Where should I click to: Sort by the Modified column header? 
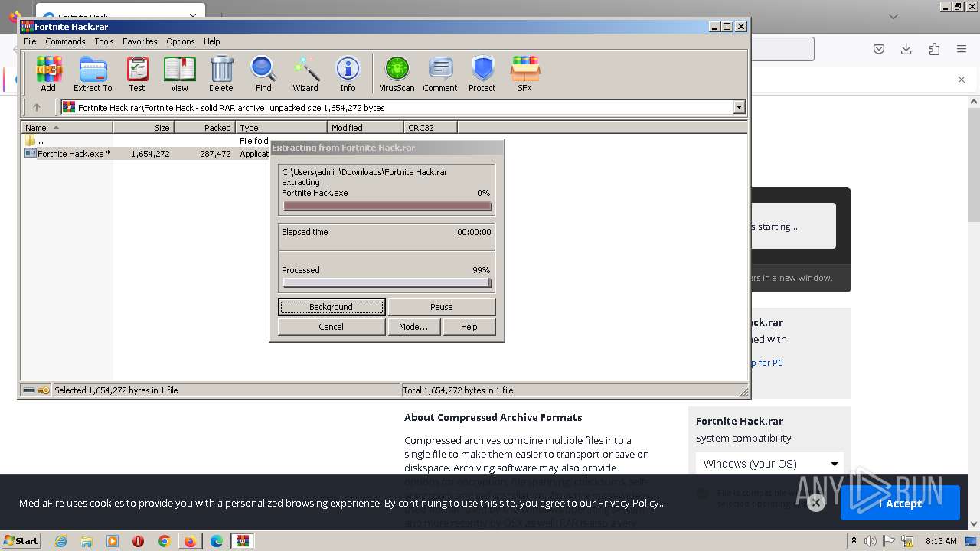pos(365,128)
